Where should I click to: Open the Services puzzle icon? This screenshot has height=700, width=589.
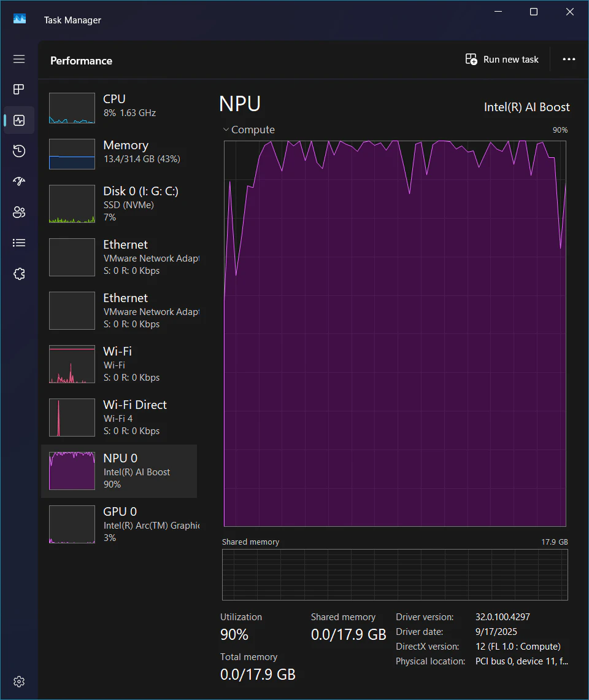pyautogui.click(x=19, y=274)
